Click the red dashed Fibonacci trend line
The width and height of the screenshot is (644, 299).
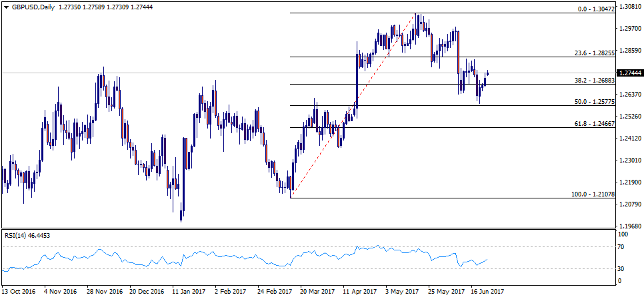[353, 107]
